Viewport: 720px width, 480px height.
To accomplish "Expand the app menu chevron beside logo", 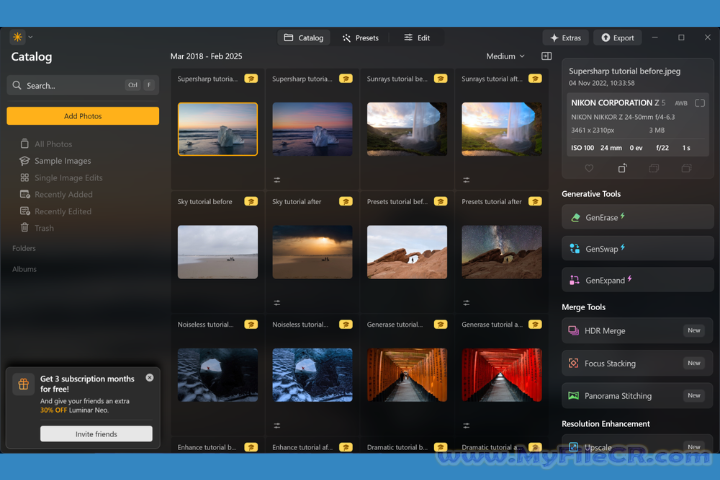I will tap(30, 37).
